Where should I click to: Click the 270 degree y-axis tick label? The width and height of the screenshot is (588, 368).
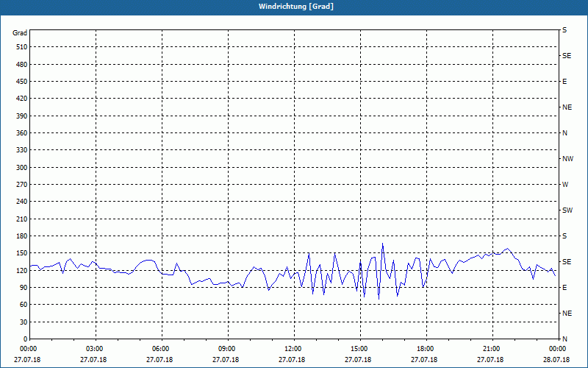coord(21,185)
